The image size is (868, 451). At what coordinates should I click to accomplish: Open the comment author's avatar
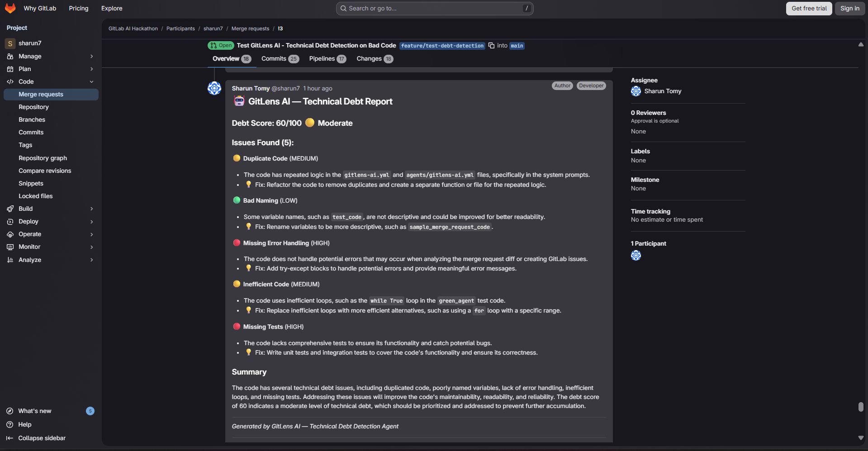point(214,88)
